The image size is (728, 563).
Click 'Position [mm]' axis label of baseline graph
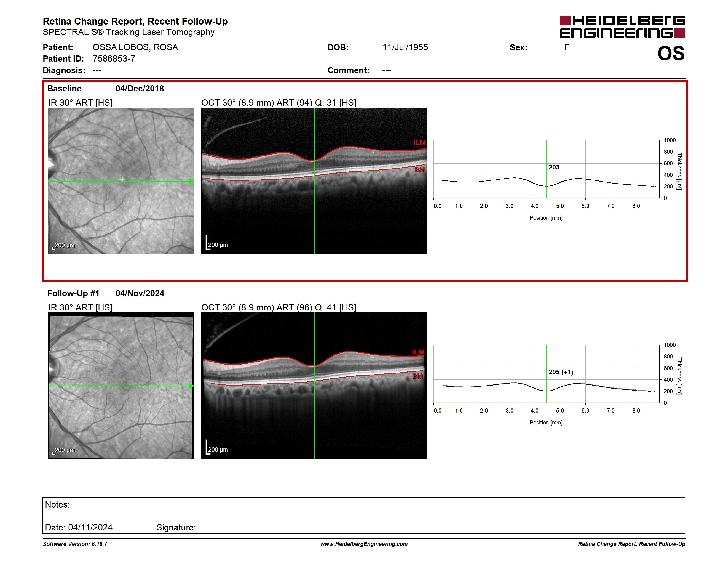546,218
